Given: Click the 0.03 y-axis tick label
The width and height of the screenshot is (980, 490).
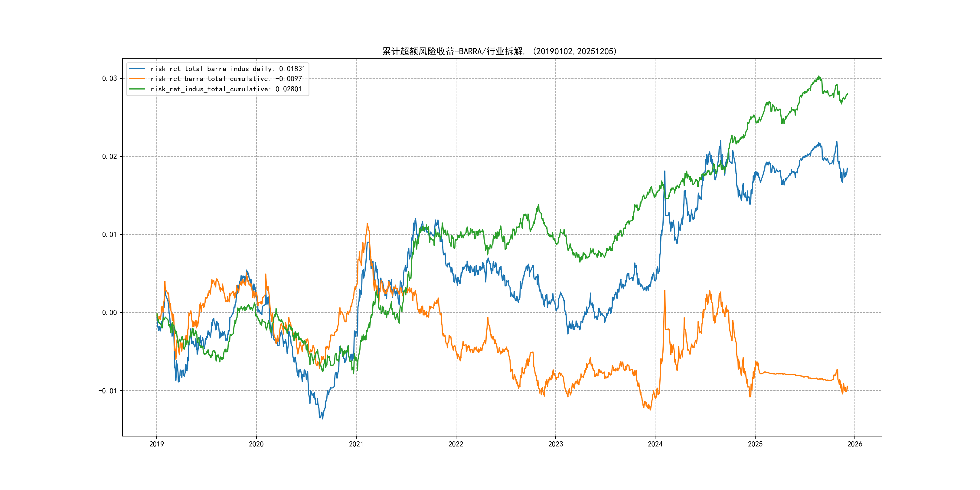Looking at the screenshot, I should click(109, 78).
